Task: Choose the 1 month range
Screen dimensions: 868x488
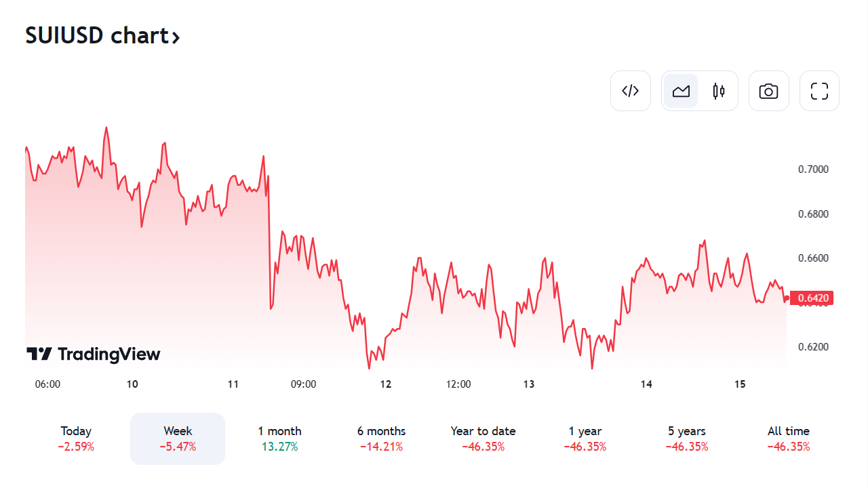Action: pos(279,439)
